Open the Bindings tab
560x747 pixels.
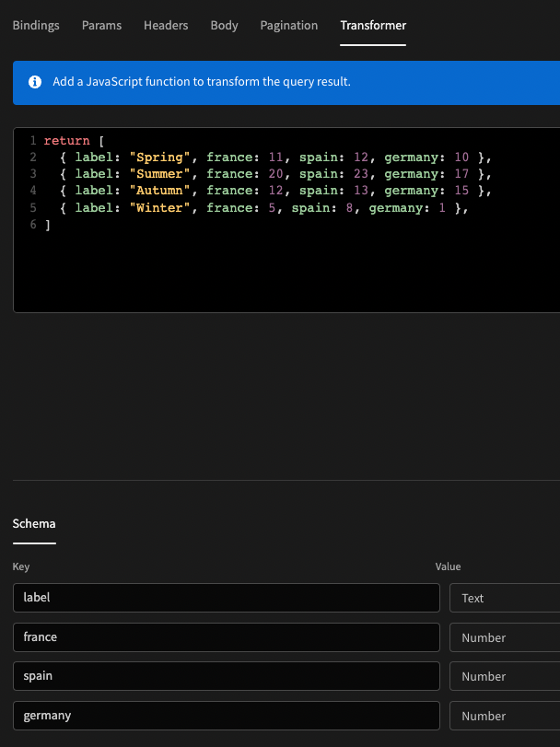(x=36, y=25)
